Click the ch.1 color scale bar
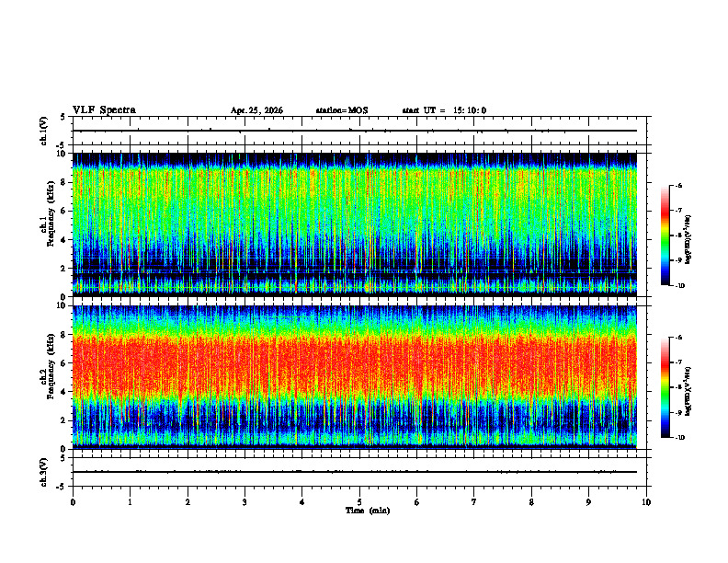The image size is (728, 563). pos(665,236)
